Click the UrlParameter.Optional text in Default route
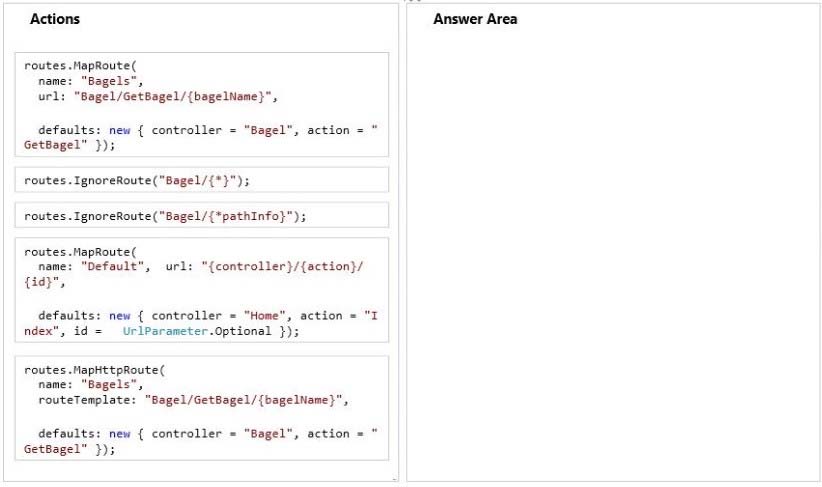 tap(197, 331)
